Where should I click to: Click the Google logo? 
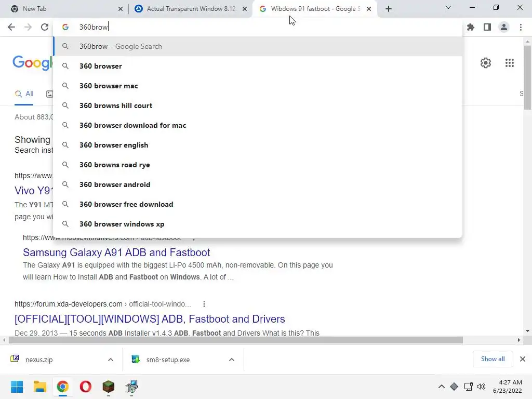(x=33, y=63)
